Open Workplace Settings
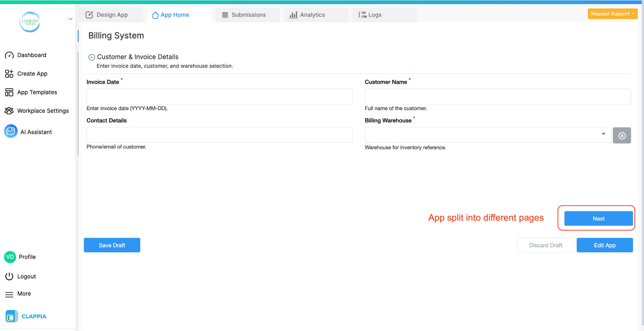Image resolution: width=644 pixels, height=331 pixels. click(x=43, y=110)
